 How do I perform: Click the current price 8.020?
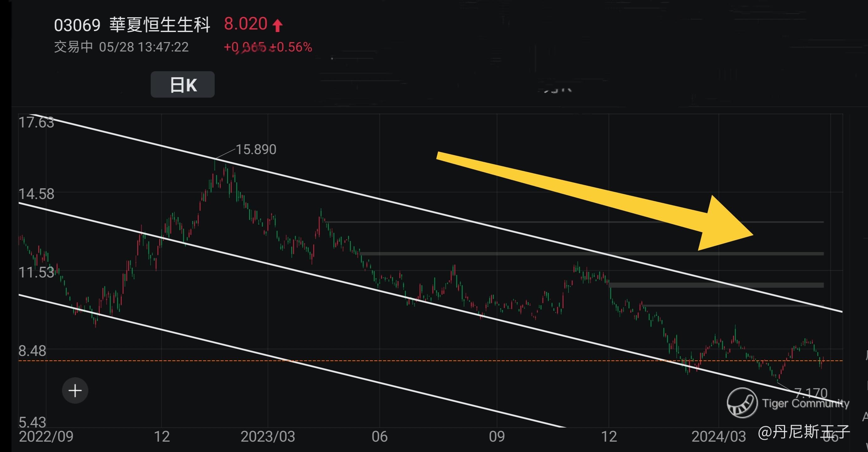[x=246, y=24]
